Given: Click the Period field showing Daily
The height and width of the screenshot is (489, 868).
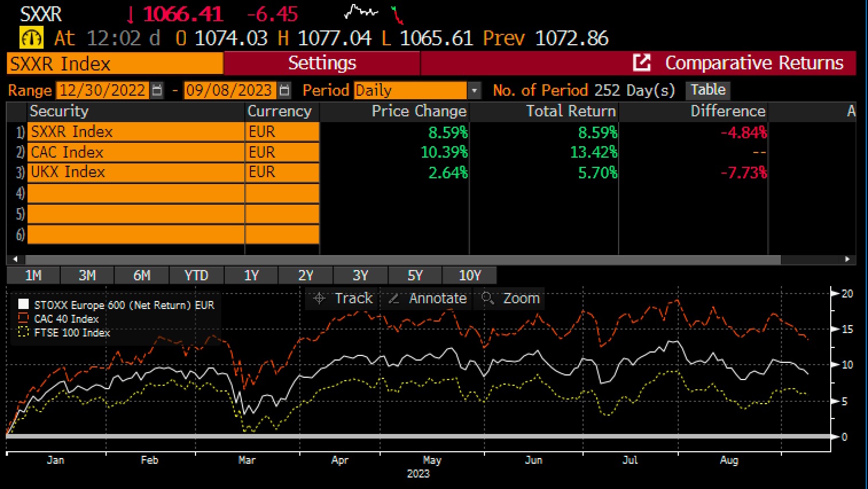Looking at the screenshot, I should pyautogui.click(x=410, y=91).
